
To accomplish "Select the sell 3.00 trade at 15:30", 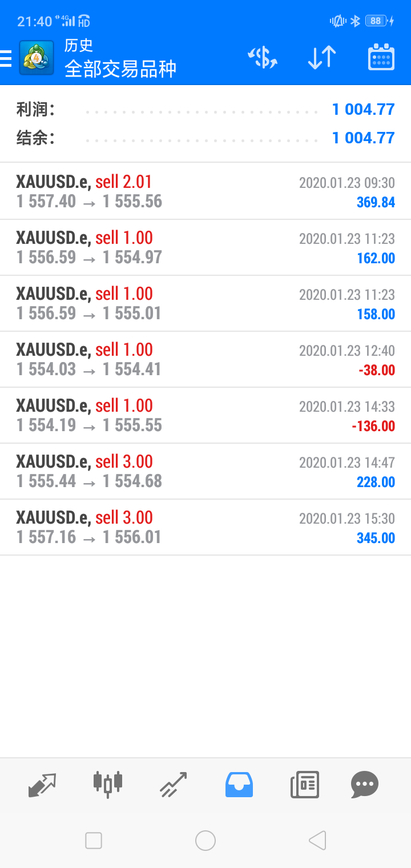I will 205,527.
